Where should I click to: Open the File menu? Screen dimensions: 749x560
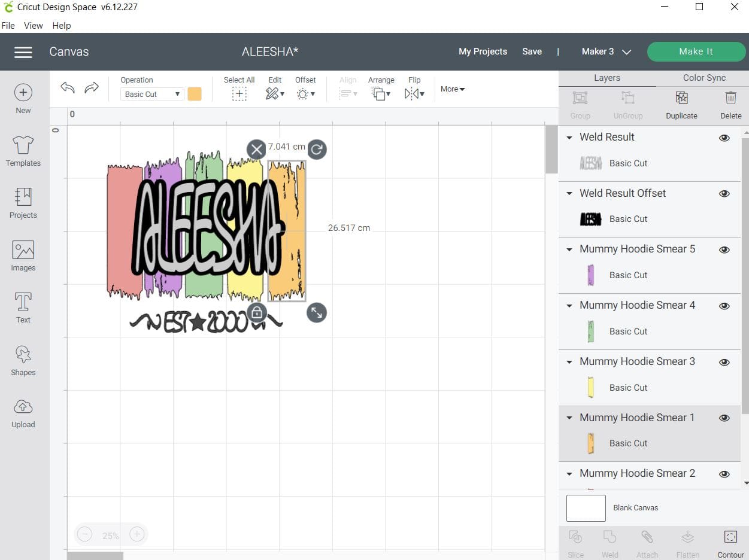point(8,26)
